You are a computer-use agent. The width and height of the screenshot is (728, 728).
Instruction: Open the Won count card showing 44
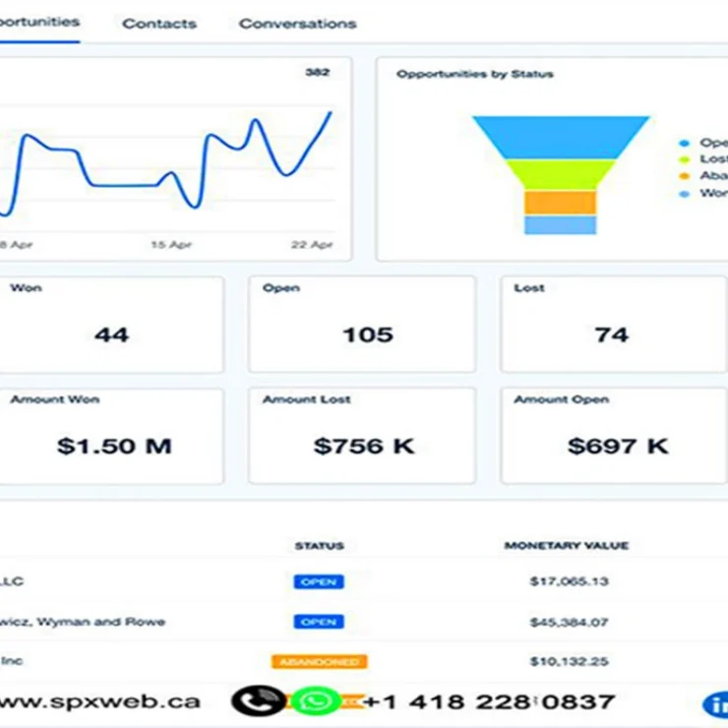(x=111, y=325)
